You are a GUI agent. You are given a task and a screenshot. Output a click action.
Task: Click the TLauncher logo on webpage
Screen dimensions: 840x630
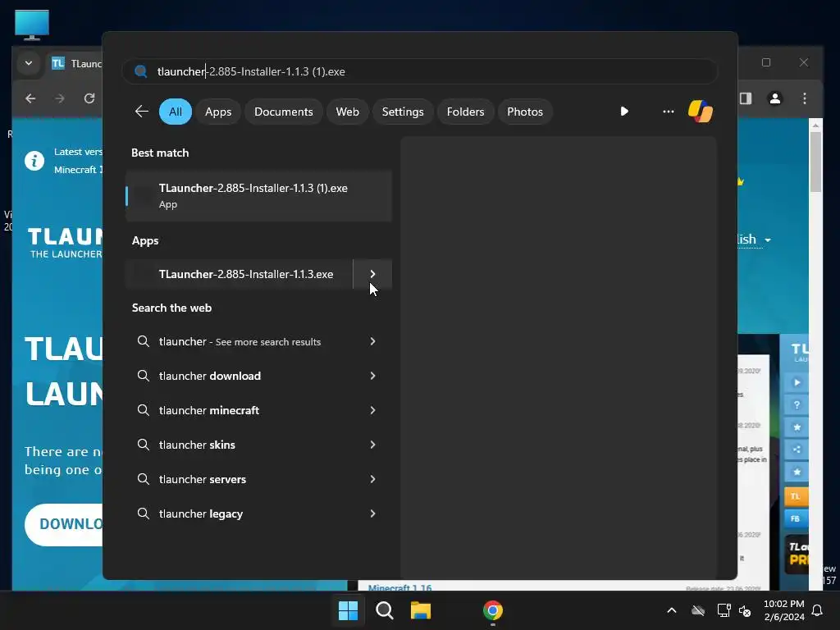pos(65,242)
